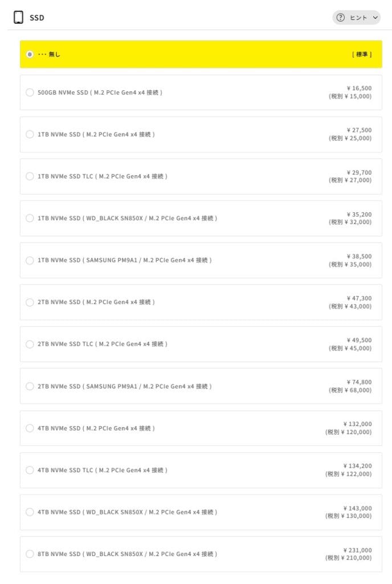Choose 4TB NVMe SSD for ¥132,000
Image resolution: width=392 pixels, height=584 pixels.
click(30, 428)
